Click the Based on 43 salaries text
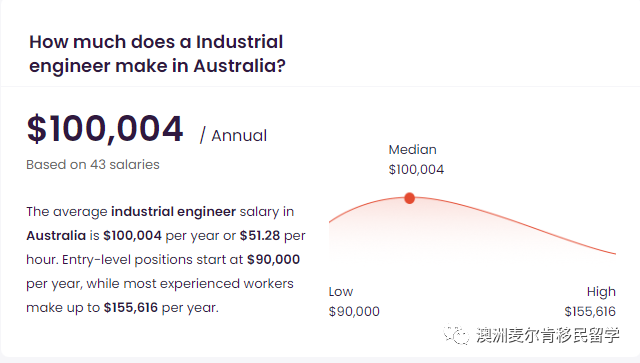Image resolution: width=640 pixels, height=363 pixels. coord(93,165)
